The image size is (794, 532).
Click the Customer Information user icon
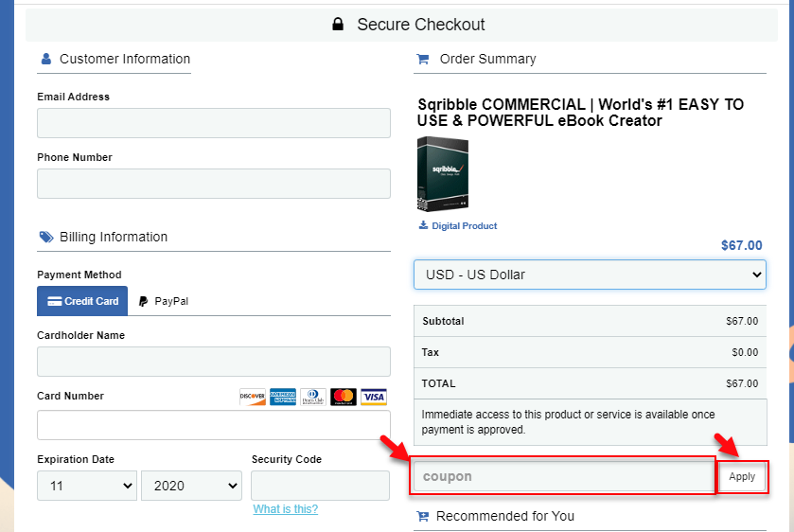46,59
